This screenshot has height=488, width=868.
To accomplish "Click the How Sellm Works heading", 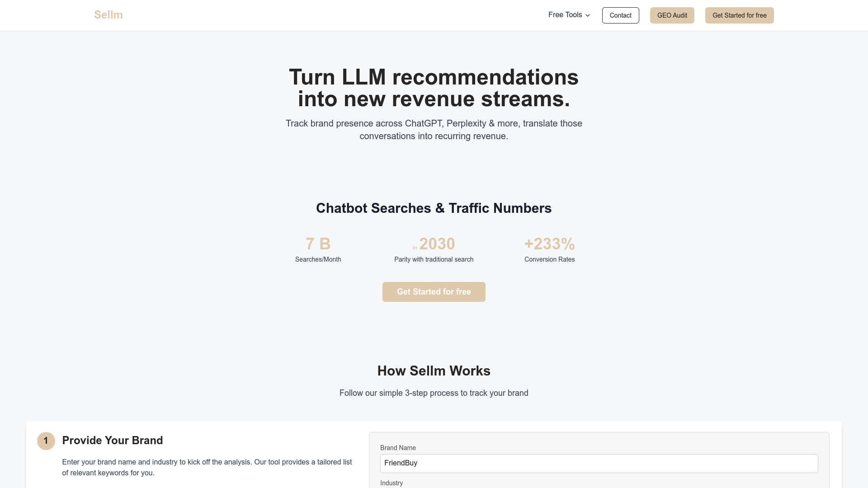I will pos(434,371).
